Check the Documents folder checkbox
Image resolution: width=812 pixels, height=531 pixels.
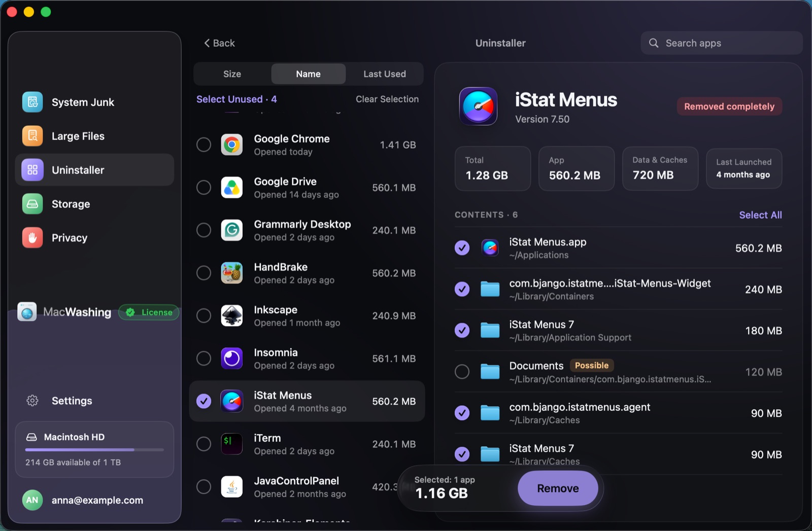coord(462,372)
